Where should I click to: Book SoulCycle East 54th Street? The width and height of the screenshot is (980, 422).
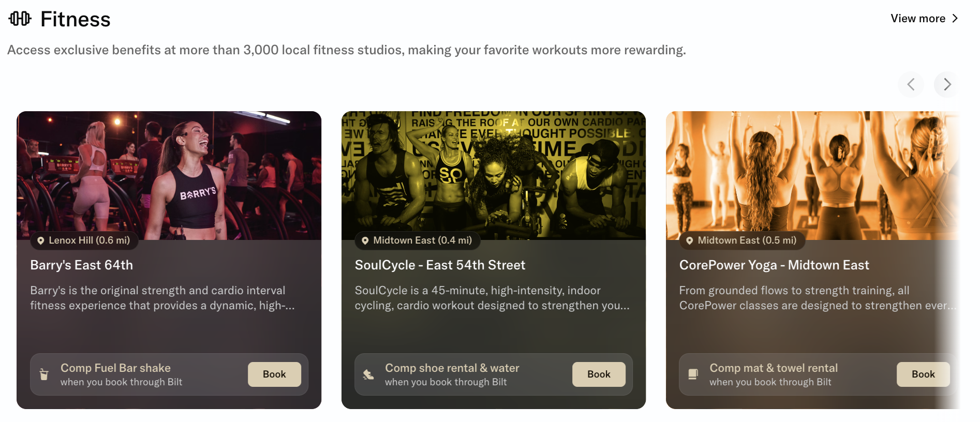(599, 374)
